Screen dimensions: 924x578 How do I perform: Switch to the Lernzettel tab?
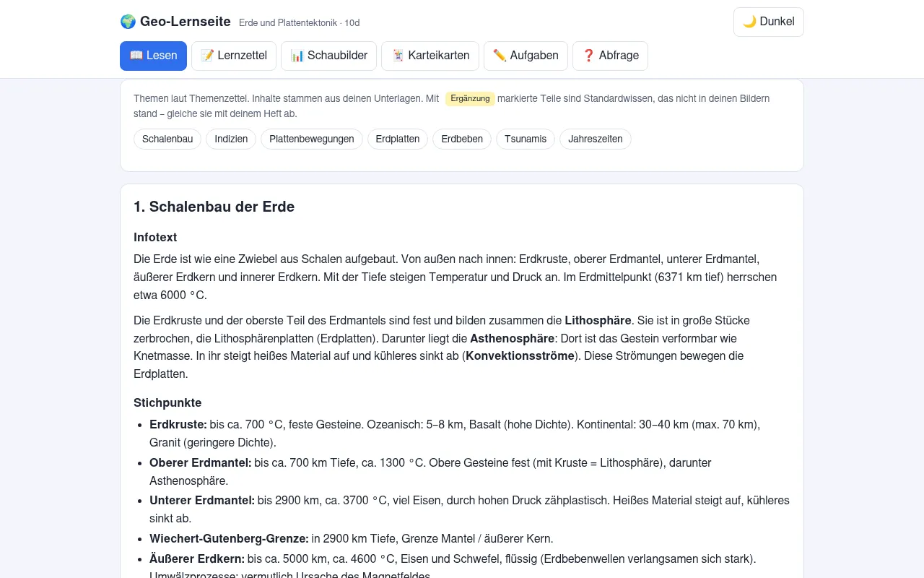[x=234, y=56]
